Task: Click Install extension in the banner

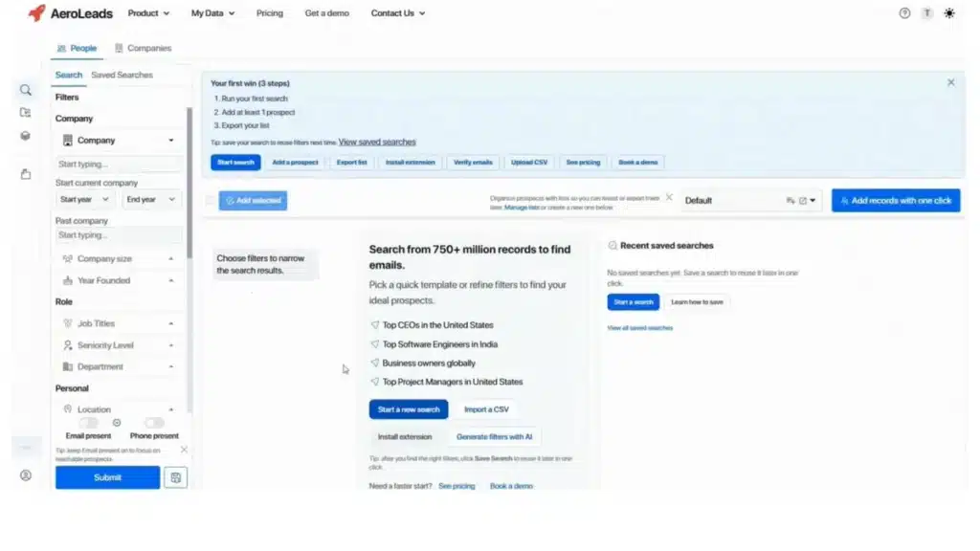Action: [x=410, y=163]
